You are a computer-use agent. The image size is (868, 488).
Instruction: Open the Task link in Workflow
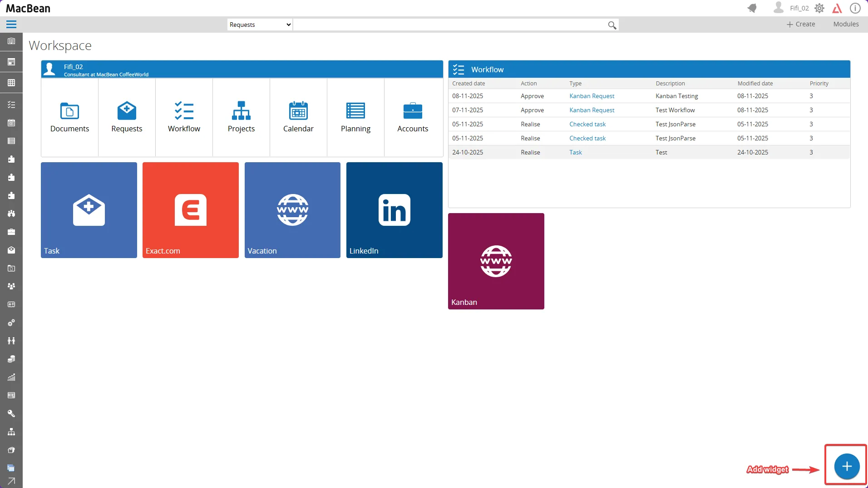[x=575, y=152]
